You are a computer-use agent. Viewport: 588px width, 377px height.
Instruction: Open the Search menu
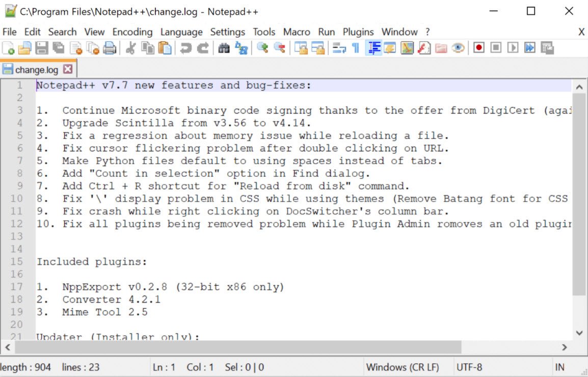62,32
